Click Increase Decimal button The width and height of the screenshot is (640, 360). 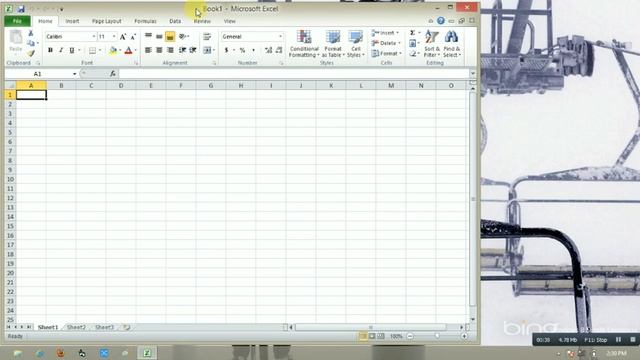point(268,50)
